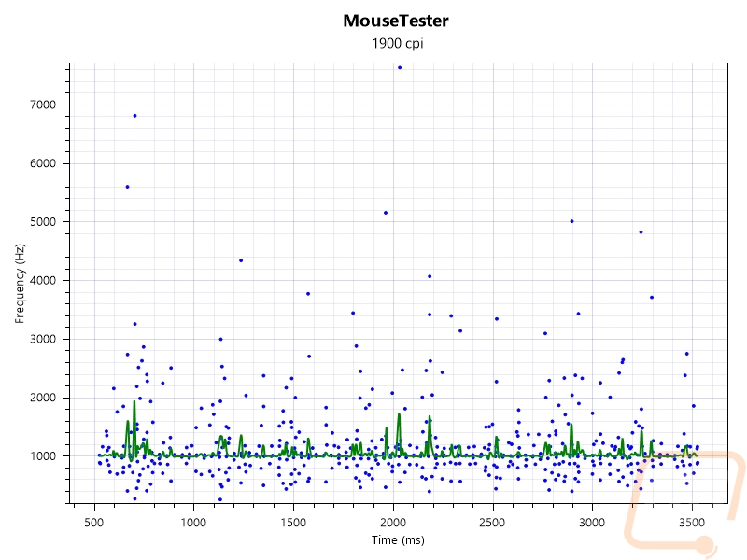Click the 1000 tick on the Frequency axis
The height and width of the screenshot is (560, 747).
pos(43,456)
